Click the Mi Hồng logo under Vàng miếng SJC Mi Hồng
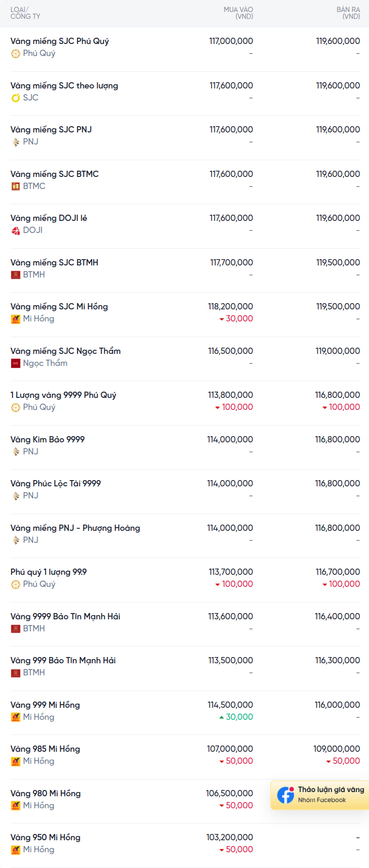Viewport: 369px width, 868px height. [16, 319]
